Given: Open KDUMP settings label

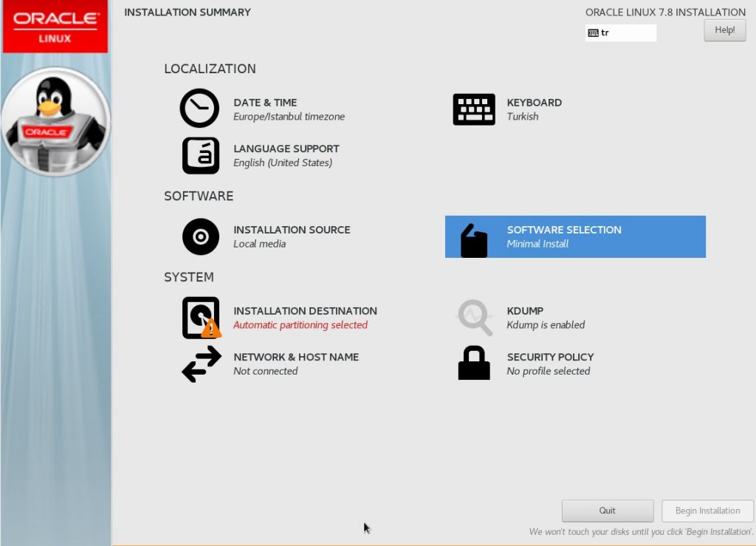Looking at the screenshot, I should [525, 310].
